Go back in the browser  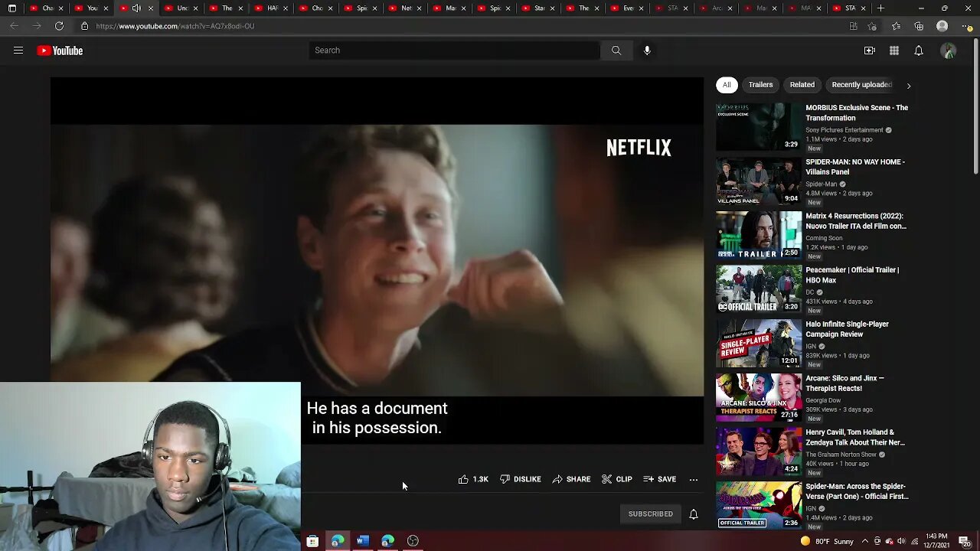click(15, 26)
